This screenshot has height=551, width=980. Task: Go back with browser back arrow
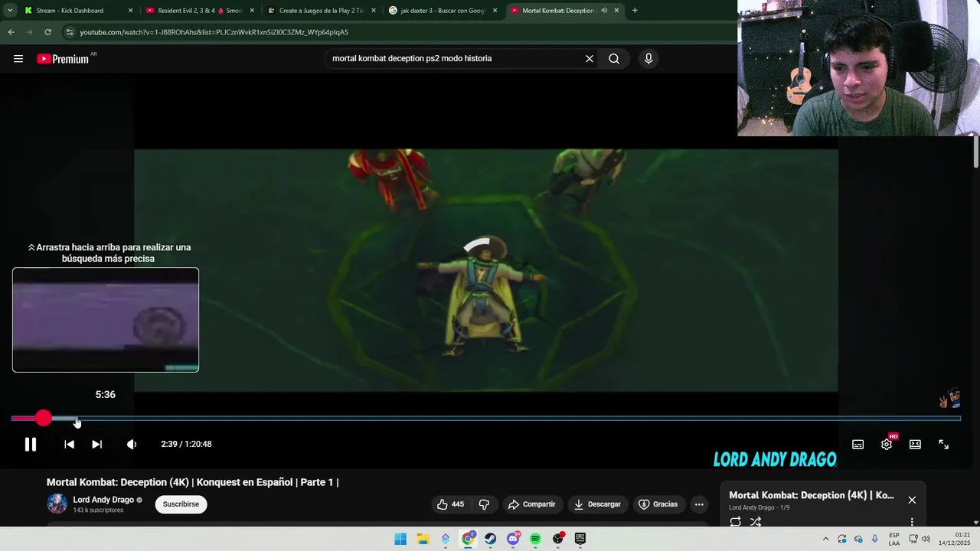(x=11, y=32)
